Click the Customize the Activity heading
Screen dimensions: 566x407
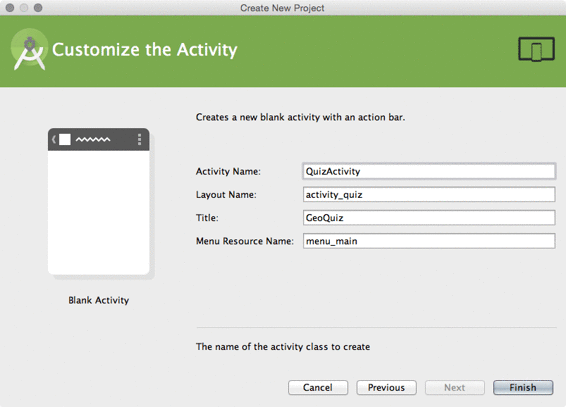click(144, 50)
